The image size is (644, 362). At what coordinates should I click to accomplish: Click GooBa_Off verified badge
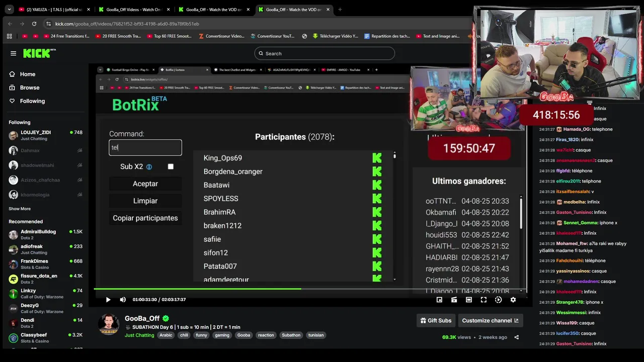point(166,318)
